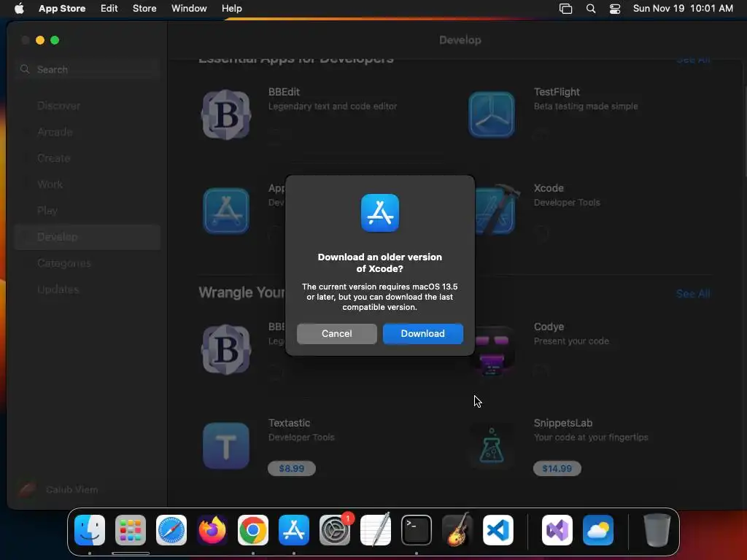
Task: Click the Stage Manager windows icon in the menu bar
Action: (x=565, y=9)
